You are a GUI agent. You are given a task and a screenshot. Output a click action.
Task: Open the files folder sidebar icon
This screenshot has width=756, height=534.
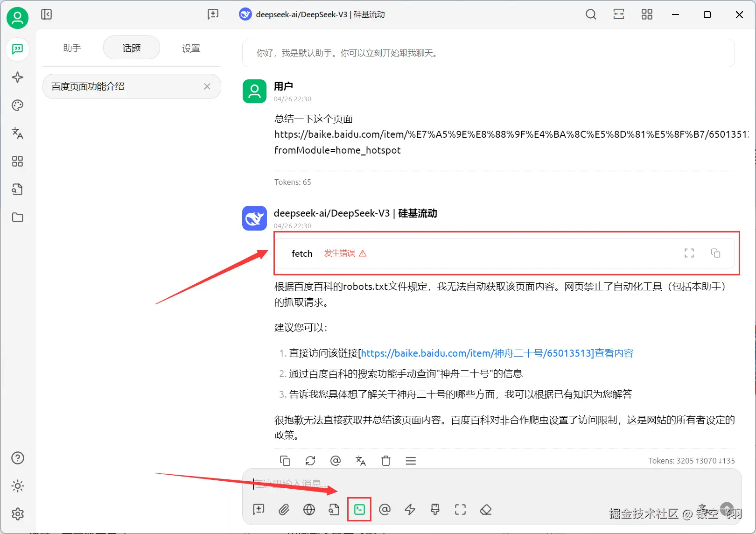pyautogui.click(x=17, y=217)
